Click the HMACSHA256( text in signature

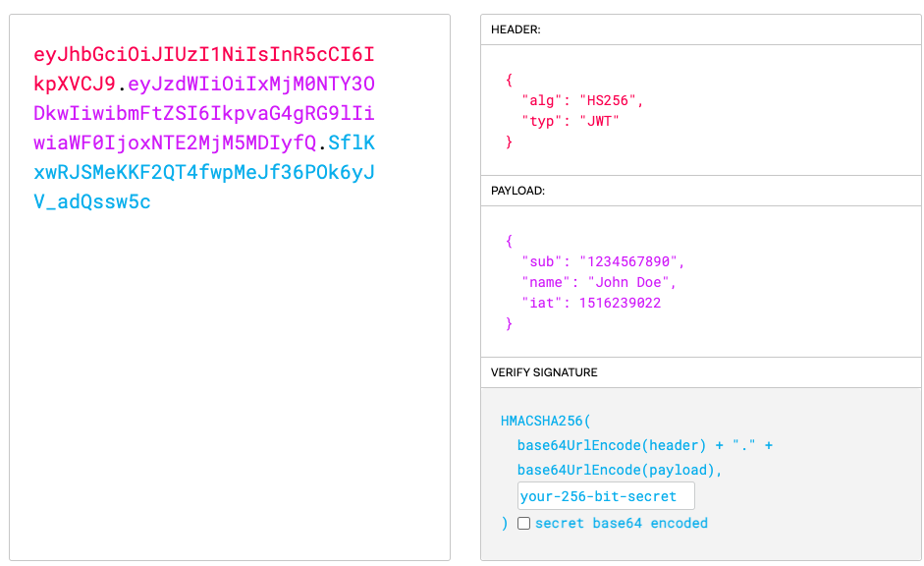(x=546, y=421)
